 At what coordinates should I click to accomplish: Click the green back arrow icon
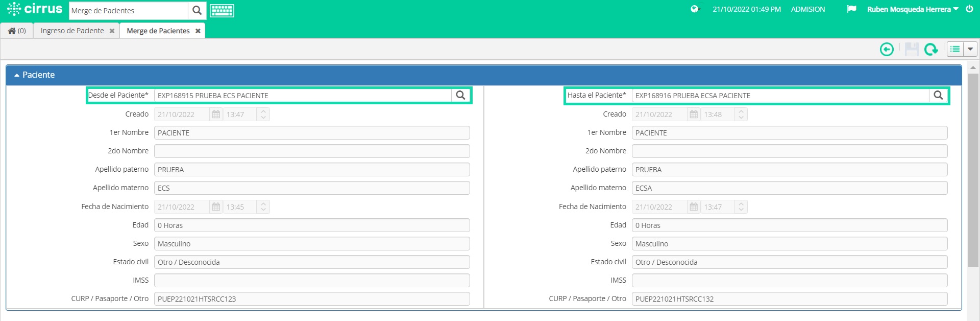[x=887, y=49]
